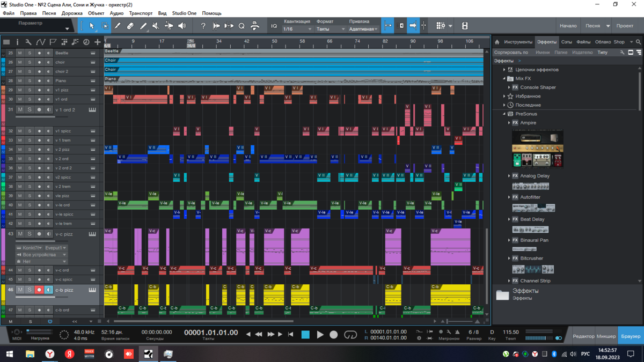The image size is (644, 362).
Task: Click the stop button in transport
Action: click(x=305, y=335)
